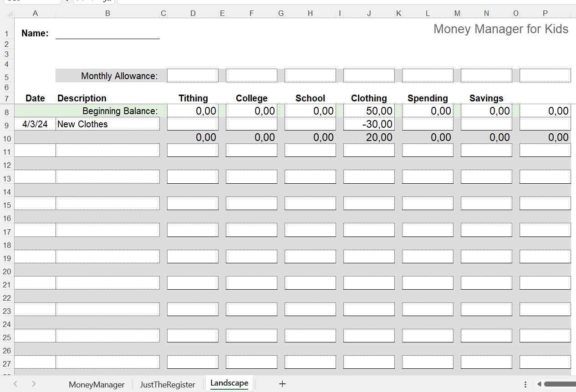Click the empty description cell in row 13
The width and height of the screenshot is (576, 392).
click(107, 177)
